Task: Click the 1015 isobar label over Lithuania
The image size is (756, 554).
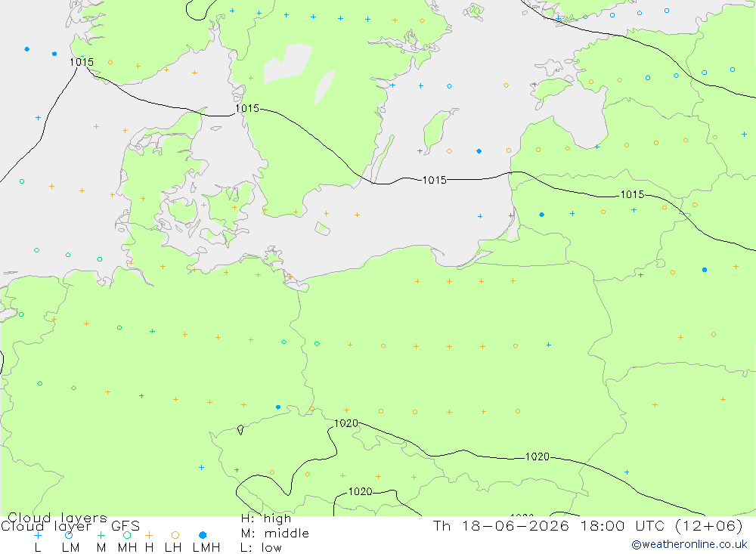Action: click(x=632, y=194)
